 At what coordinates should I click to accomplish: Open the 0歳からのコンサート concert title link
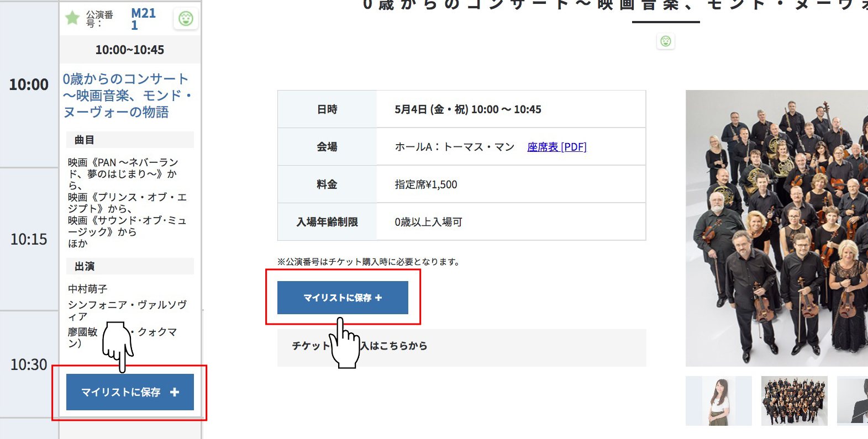(127, 96)
